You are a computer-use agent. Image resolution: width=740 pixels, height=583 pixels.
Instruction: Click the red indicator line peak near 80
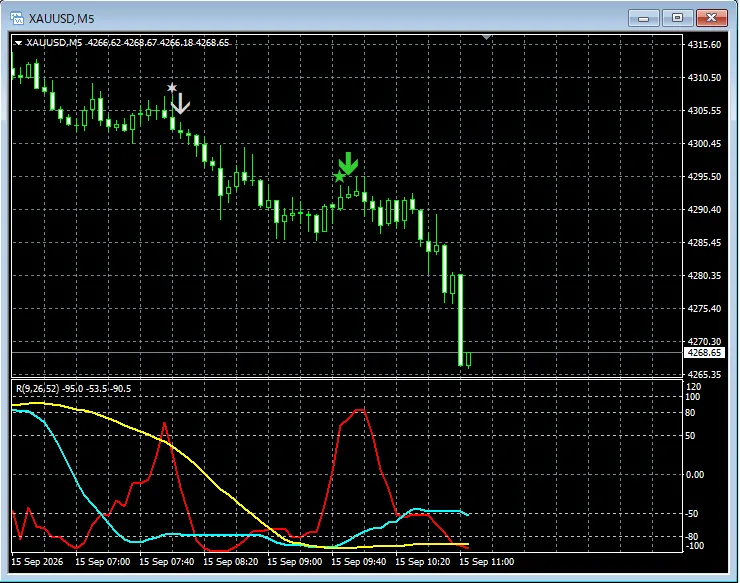[x=360, y=410]
